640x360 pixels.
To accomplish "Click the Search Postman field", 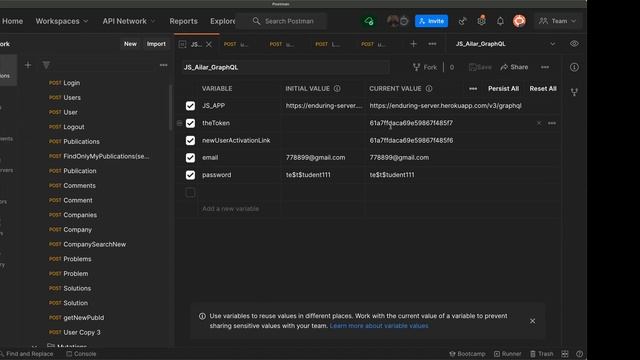I will click(281, 21).
